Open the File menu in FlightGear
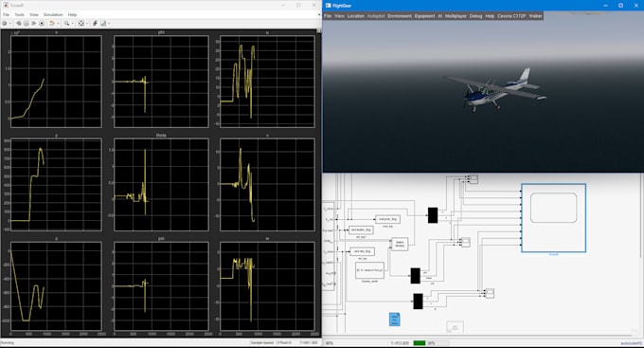Screen dimensions: 644x348 328,16
